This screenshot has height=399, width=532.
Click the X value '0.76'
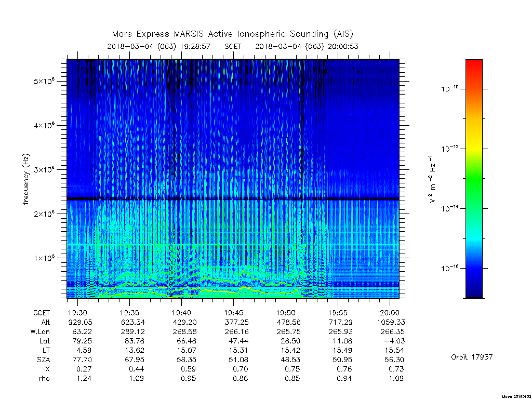click(x=344, y=369)
